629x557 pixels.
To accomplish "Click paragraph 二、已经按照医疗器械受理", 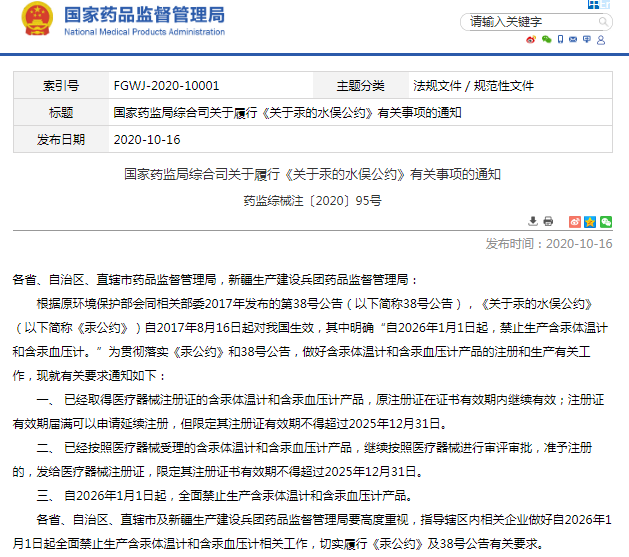I will coord(302,460).
